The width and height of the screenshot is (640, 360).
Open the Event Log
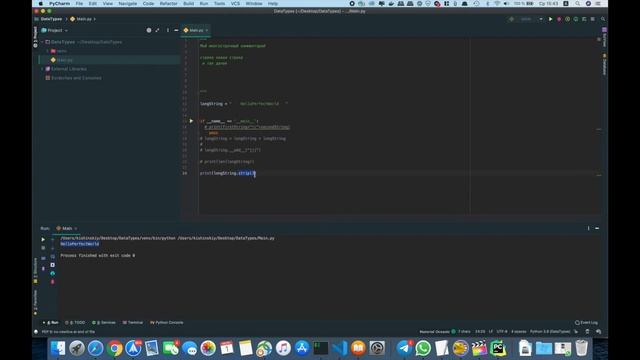pyautogui.click(x=587, y=323)
